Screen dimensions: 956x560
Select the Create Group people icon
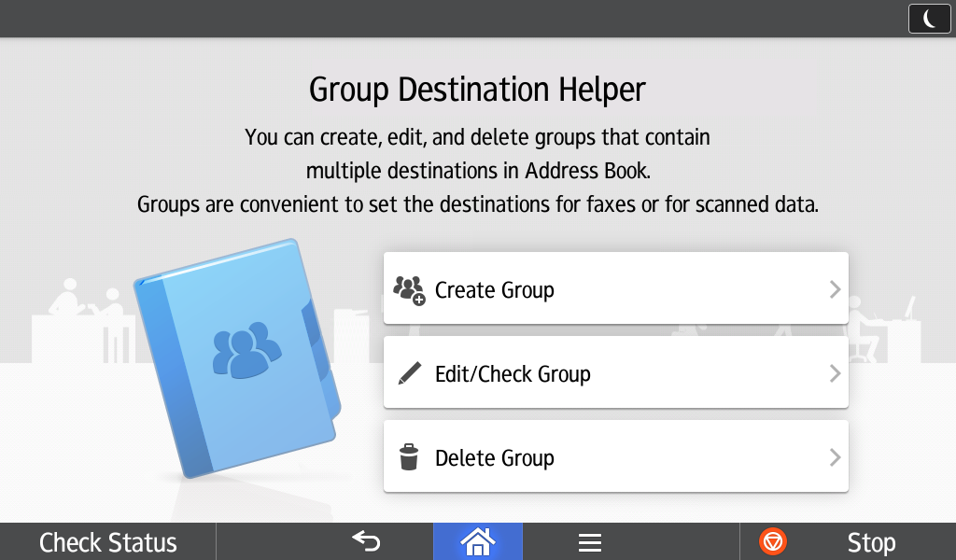(410, 289)
